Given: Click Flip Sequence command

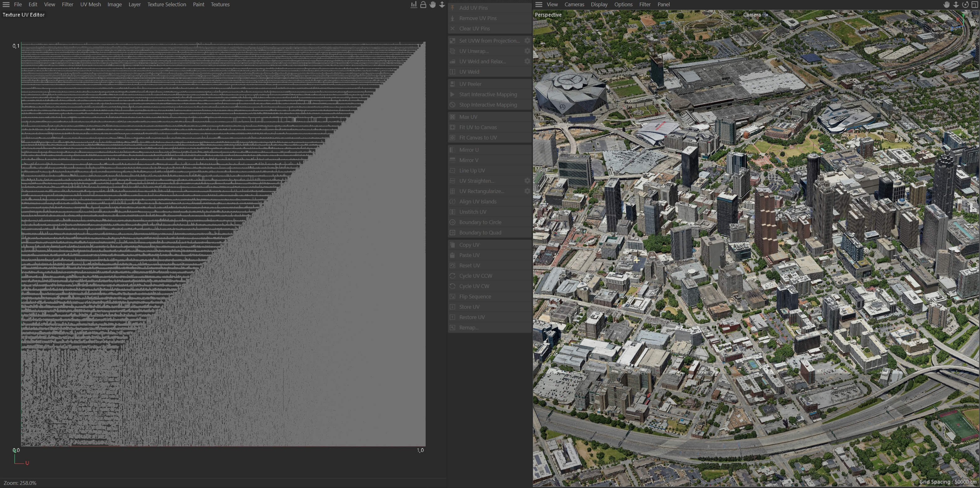Looking at the screenshot, I should 490,296.
